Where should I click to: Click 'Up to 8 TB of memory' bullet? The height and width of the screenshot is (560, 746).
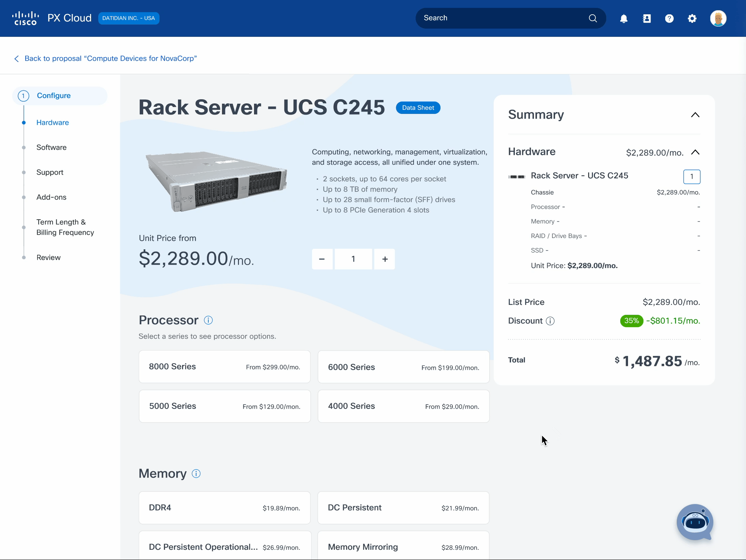360,189
